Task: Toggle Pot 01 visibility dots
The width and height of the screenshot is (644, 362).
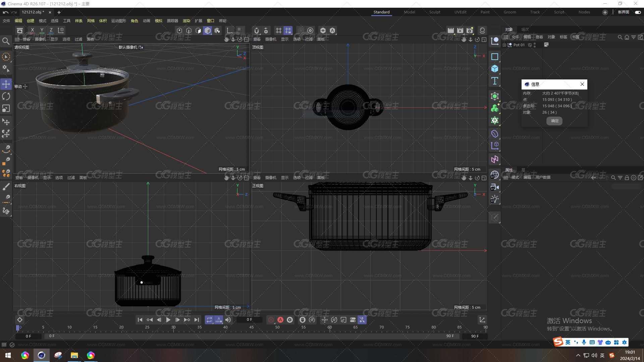Action: pos(534,45)
